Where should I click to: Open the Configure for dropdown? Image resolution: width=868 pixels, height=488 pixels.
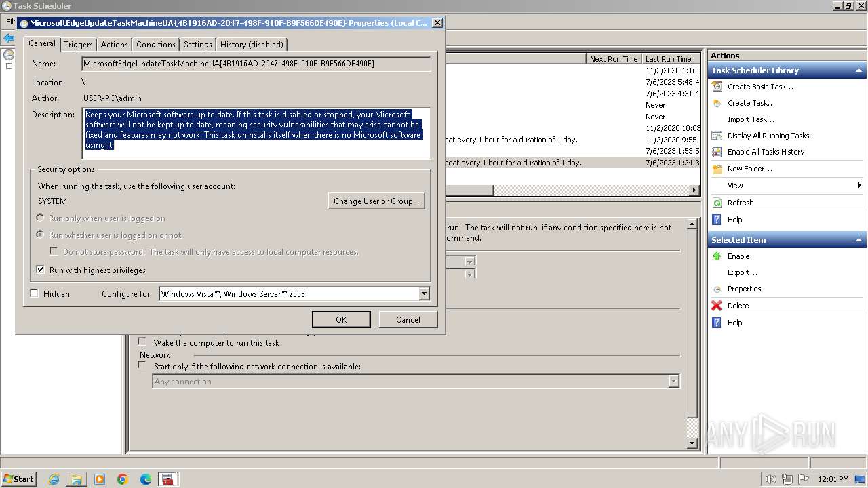point(424,294)
